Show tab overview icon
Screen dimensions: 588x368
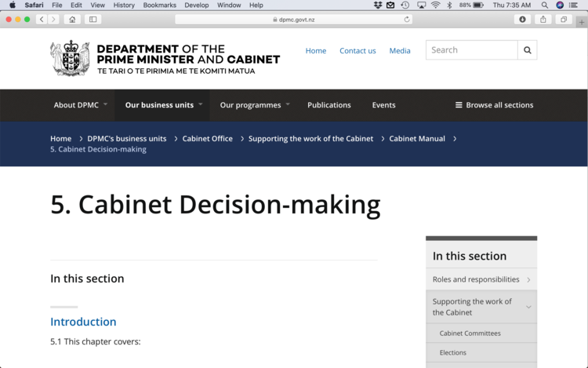click(x=564, y=20)
